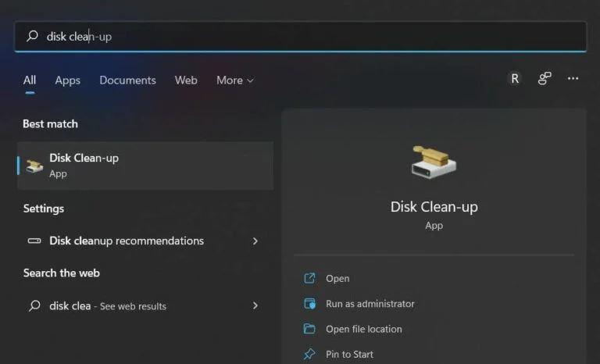Click inside the search text field
The width and height of the screenshot is (600, 364).
(300, 37)
